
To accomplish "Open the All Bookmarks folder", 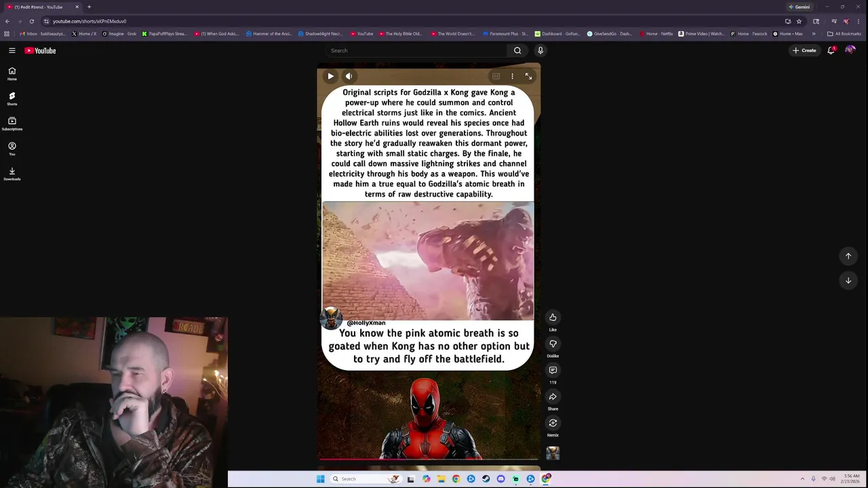I will coord(844,34).
